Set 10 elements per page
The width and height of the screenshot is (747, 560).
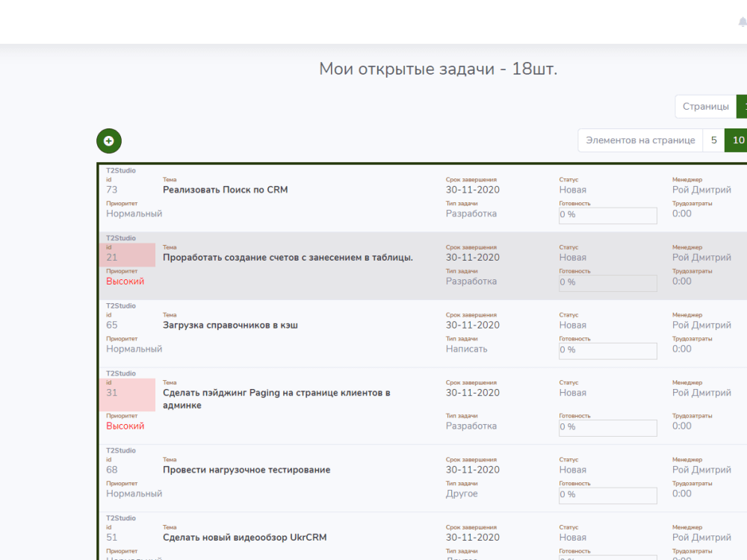click(737, 140)
